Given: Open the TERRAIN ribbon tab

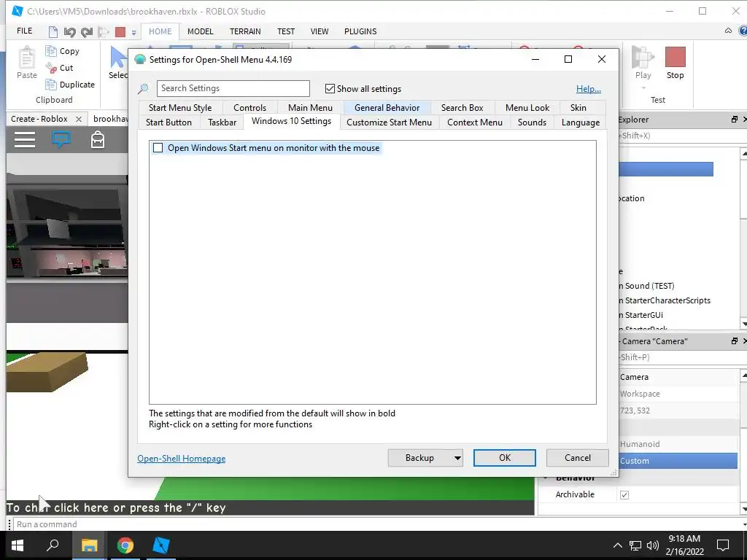Looking at the screenshot, I should [x=245, y=31].
